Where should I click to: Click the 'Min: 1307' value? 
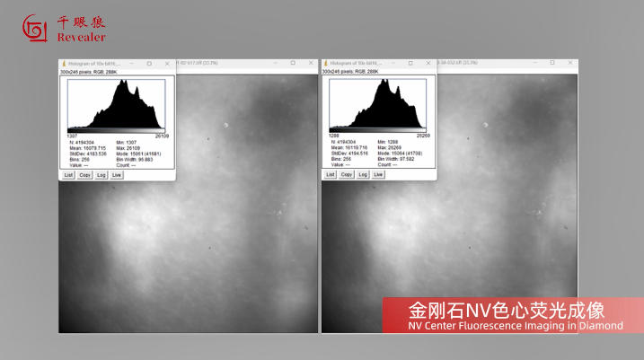pos(126,143)
